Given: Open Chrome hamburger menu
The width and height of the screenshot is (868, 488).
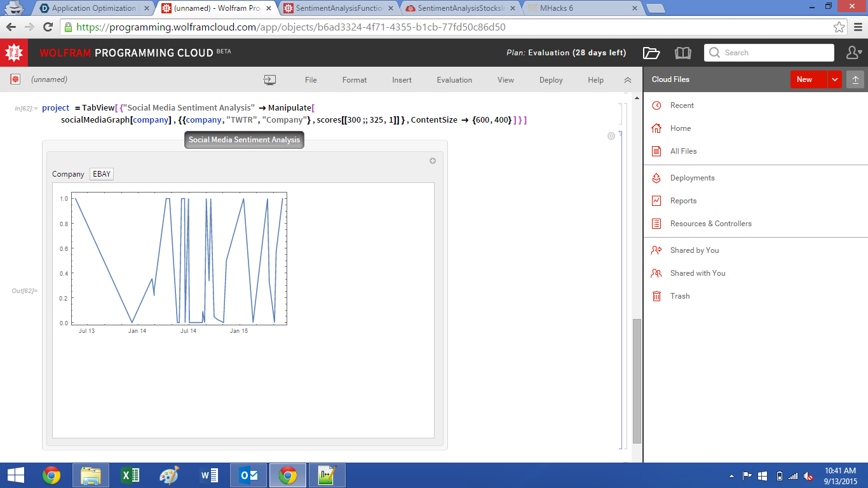Looking at the screenshot, I should pos(858,27).
